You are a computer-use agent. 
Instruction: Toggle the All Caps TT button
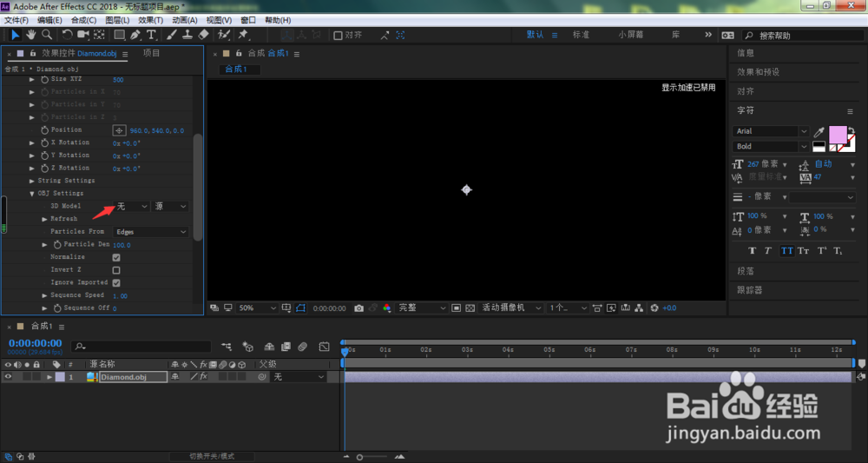click(786, 251)
